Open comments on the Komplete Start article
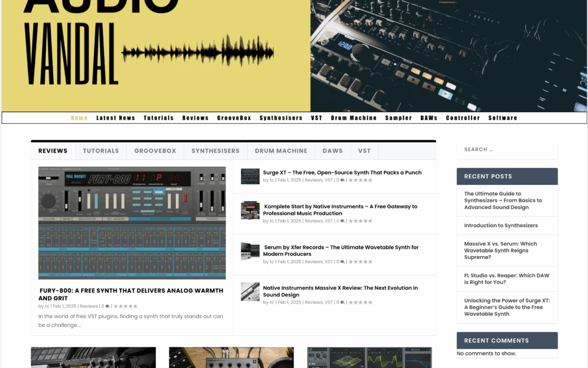 pos(341,221)
